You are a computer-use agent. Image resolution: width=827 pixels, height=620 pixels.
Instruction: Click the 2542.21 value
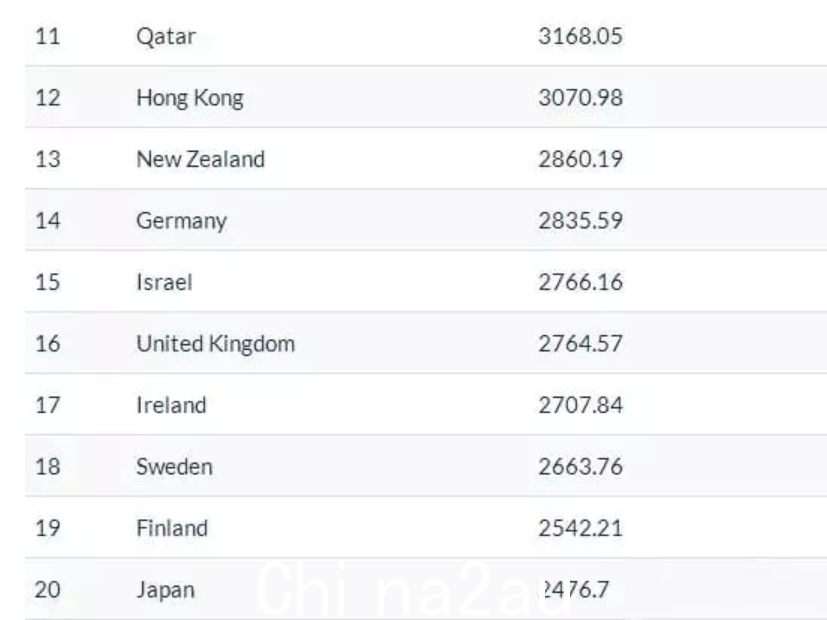580,528
